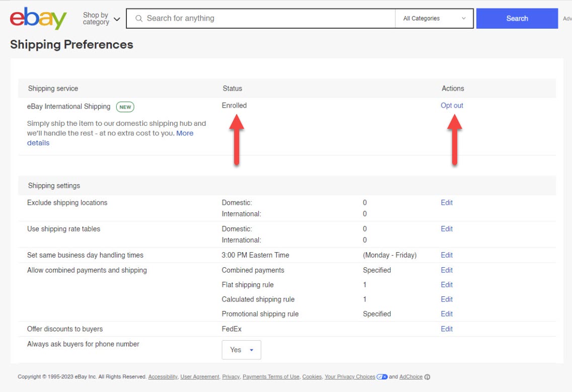
Task: Edit excluded shipping locations
Action: tap(446, 202)
